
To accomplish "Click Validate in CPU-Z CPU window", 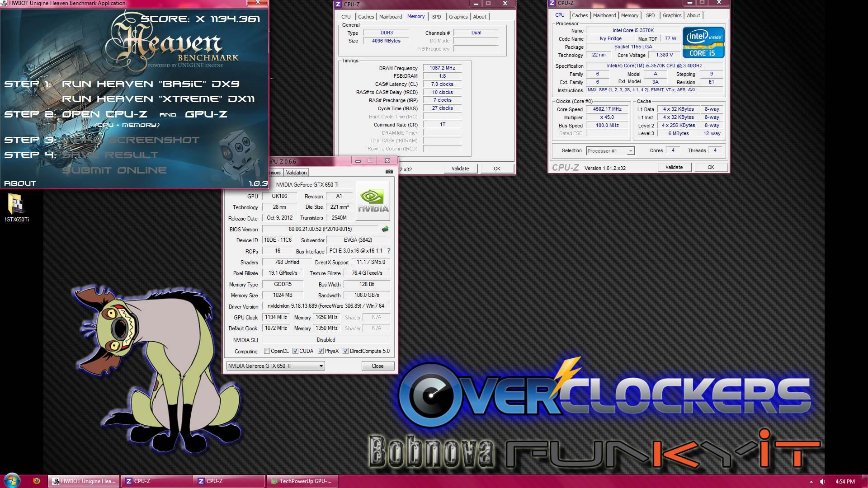I will tap(674, 167).
